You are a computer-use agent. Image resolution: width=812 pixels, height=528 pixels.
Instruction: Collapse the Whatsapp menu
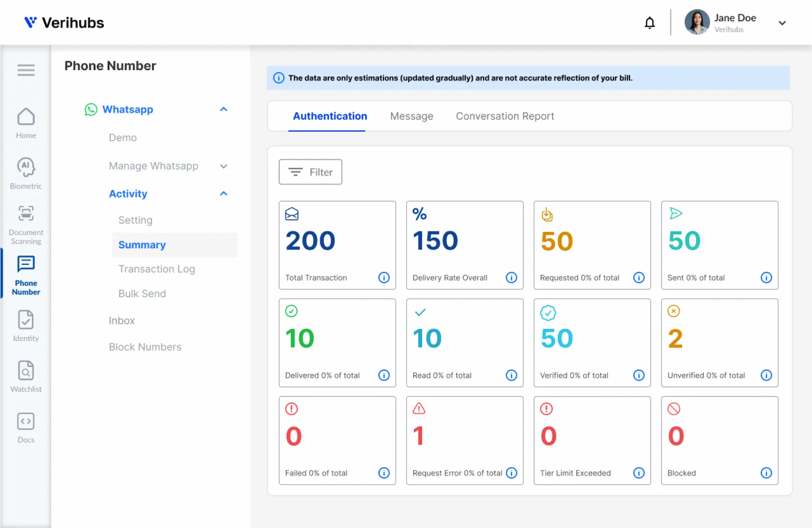pos(224,109)
